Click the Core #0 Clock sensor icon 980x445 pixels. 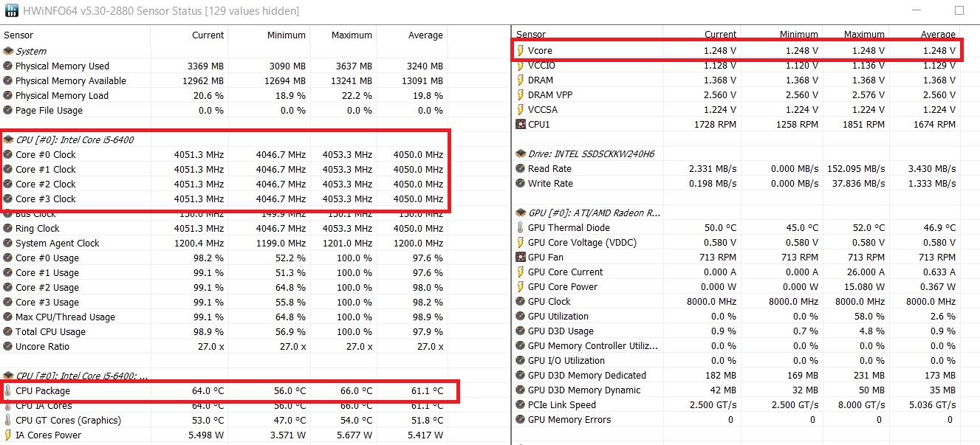point(8,154)
